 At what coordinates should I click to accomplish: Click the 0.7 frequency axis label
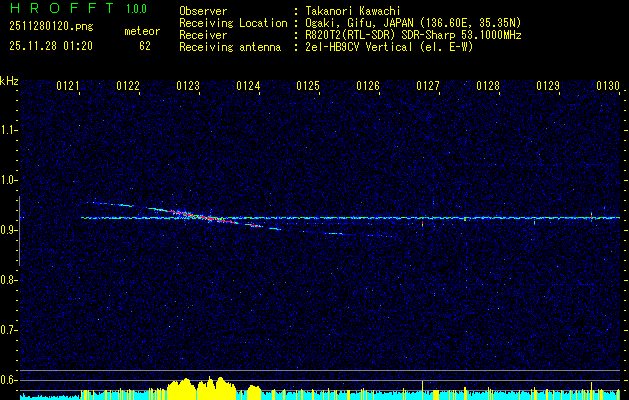(9, 330)
